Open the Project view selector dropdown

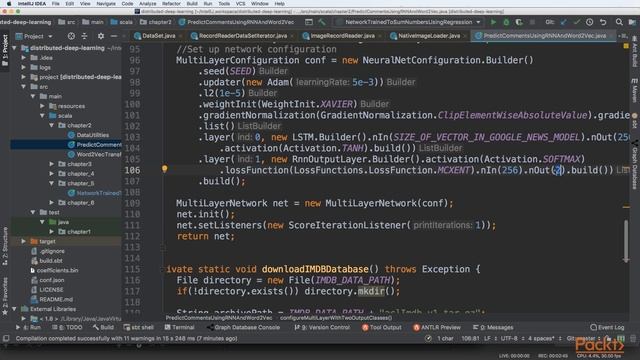(x=34, y=36)
